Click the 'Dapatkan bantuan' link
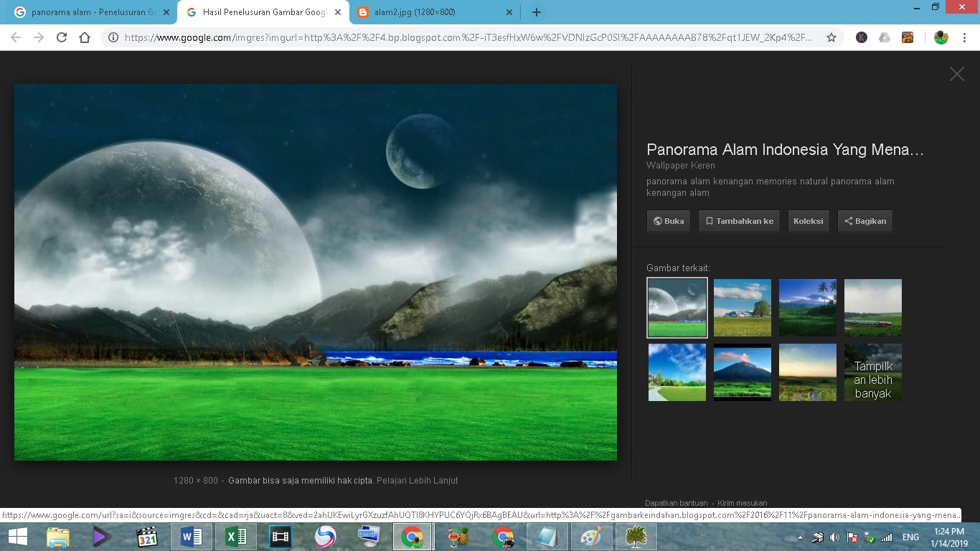The height and width of the screenshot is (551, 980). 676,503
